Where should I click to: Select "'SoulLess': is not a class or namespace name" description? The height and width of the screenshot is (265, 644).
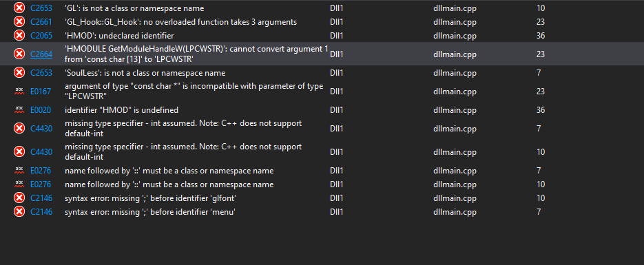coord(145,73)
